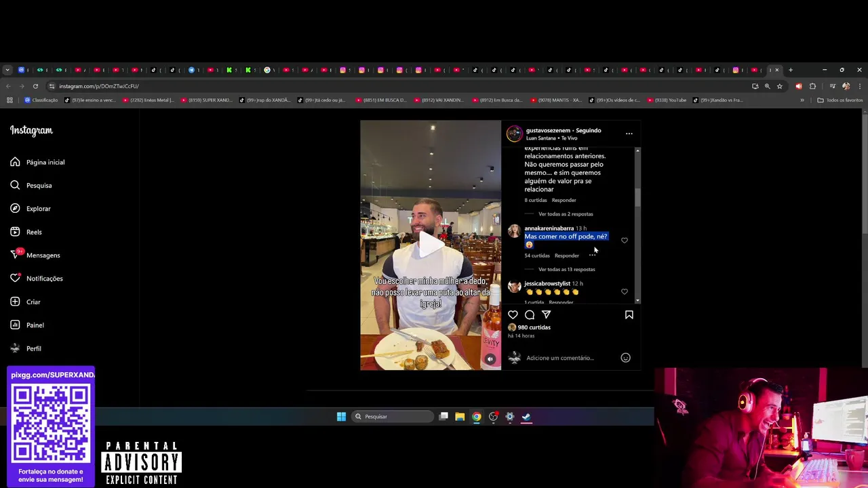Go back in Chrome browser

8,86
